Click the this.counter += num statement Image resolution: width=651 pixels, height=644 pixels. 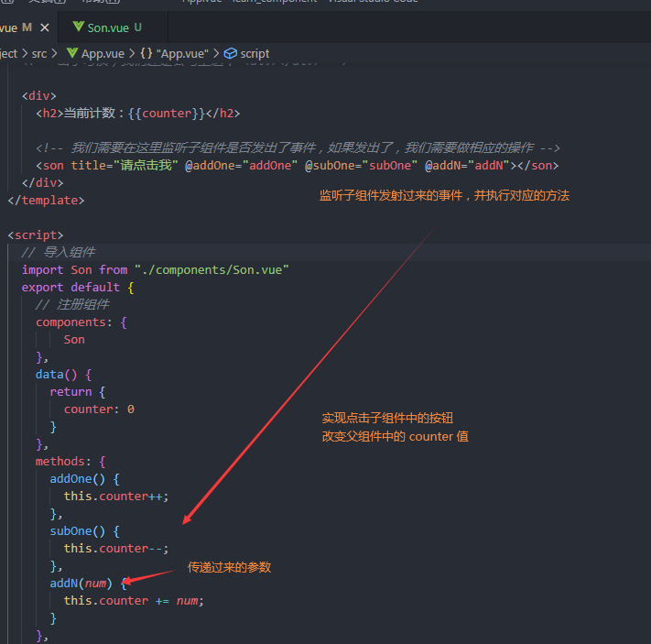[x=134, y=601]
